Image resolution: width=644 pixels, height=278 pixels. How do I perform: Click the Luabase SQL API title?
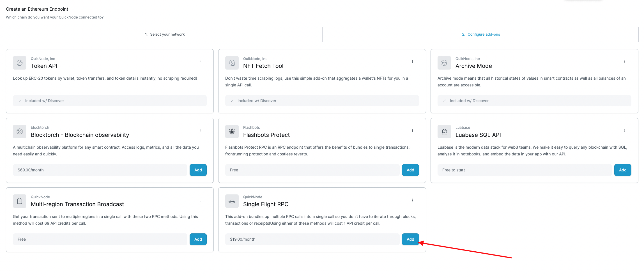[478, 135]
